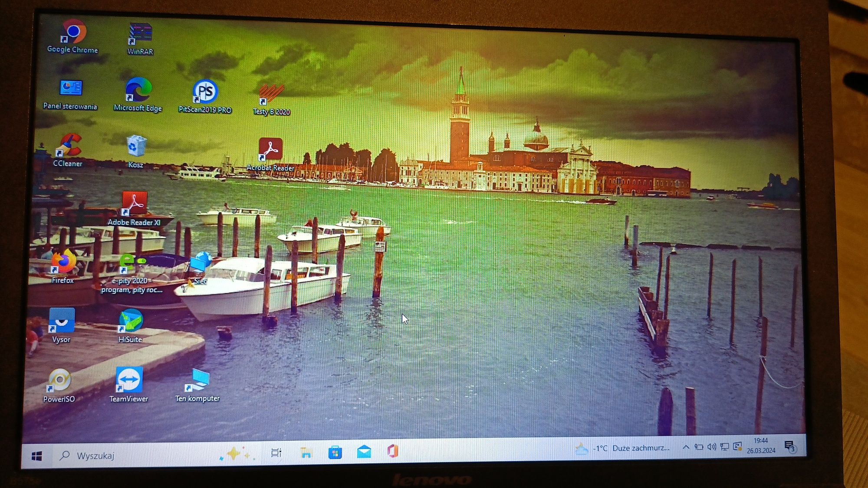Viewport: 868px width, 488px height.
Task: Select the Ten komputer icon
Action: click(x=197, y=385)
